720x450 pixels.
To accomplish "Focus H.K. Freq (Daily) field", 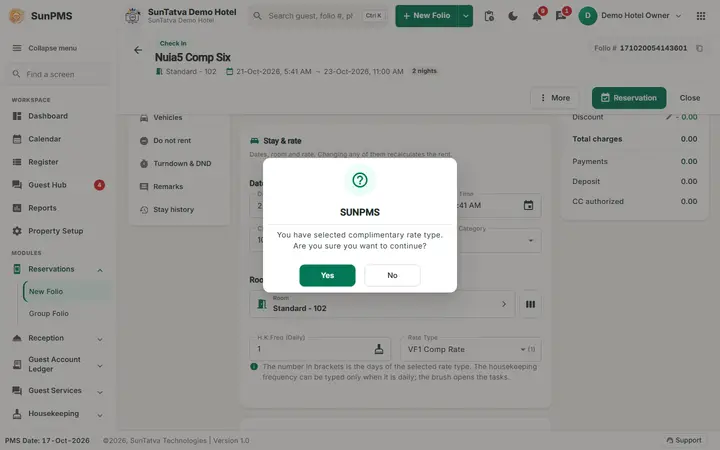I will (320, 349).
